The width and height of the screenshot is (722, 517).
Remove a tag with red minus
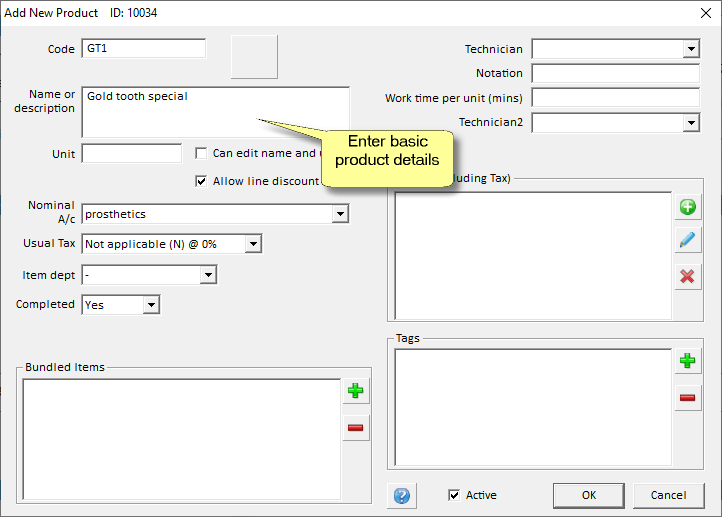(688, 398)
